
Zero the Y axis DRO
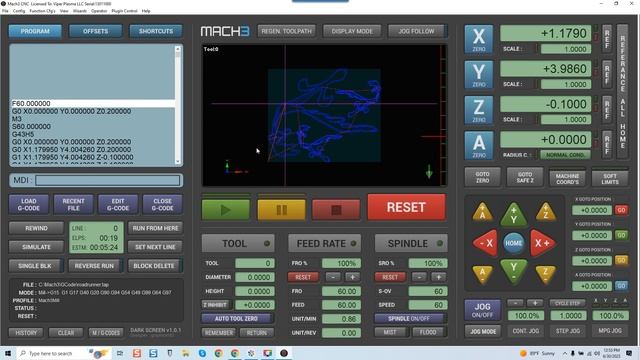pyautogui.click(x=479, y=75)
